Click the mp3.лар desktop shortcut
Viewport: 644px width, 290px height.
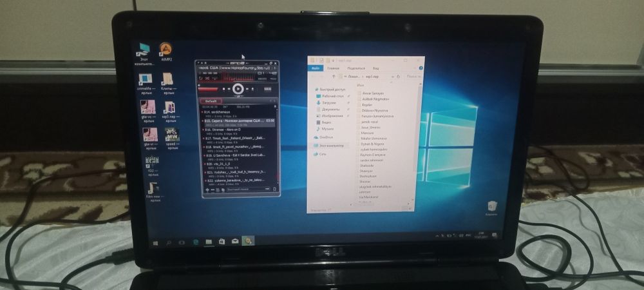(170, 112)
